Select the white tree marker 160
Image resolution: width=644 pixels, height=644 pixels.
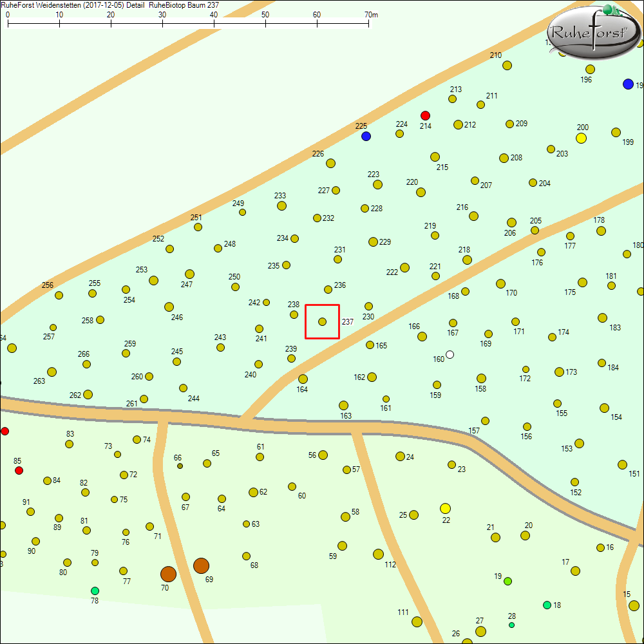(450, 355)
